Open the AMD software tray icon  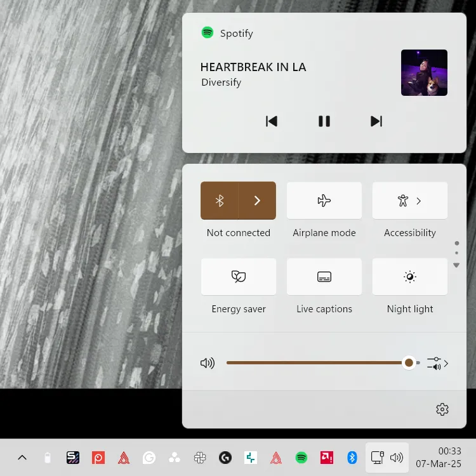tap(327, 458)
